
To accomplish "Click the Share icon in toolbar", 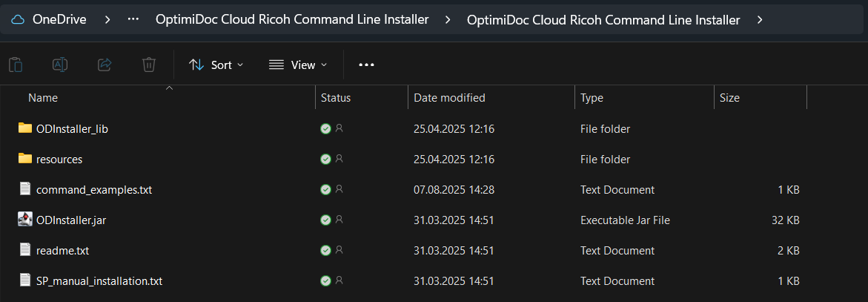I will click(105, 65).
